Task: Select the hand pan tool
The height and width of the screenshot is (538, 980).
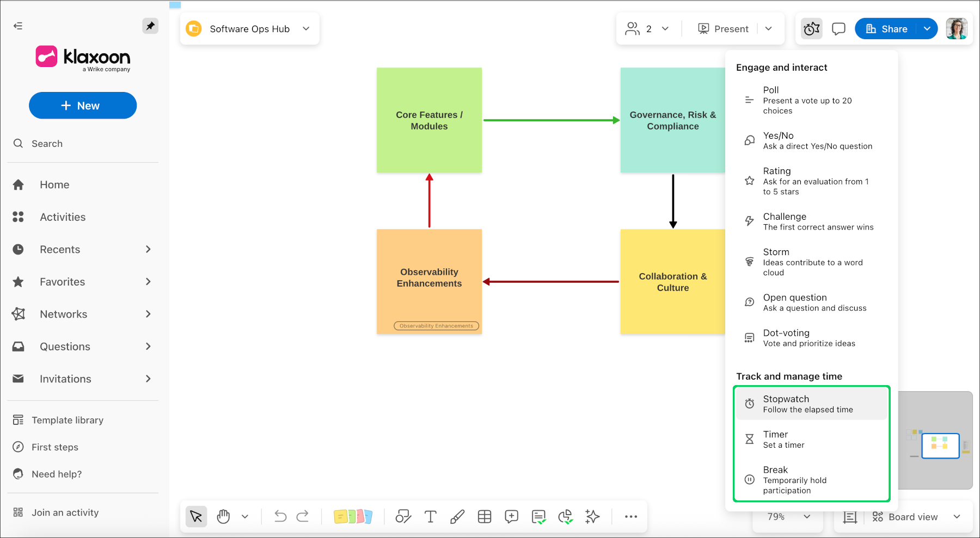Action: coord(223,517)
